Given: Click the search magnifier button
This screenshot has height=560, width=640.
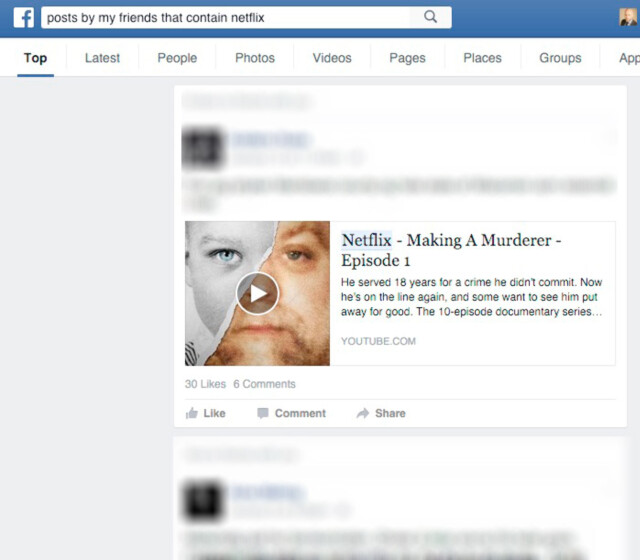Looking at the screenshot, I should pyautogui.click(x=431, y=17).
